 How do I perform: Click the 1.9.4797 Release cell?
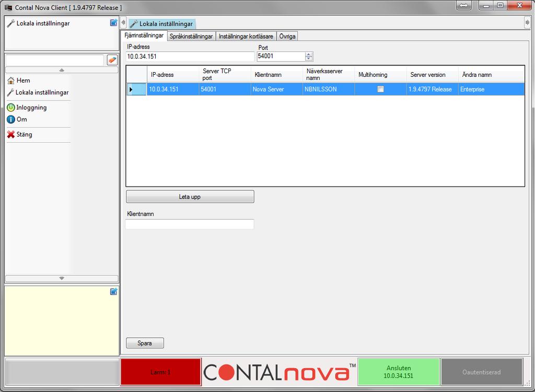click(x=432, y=89)
